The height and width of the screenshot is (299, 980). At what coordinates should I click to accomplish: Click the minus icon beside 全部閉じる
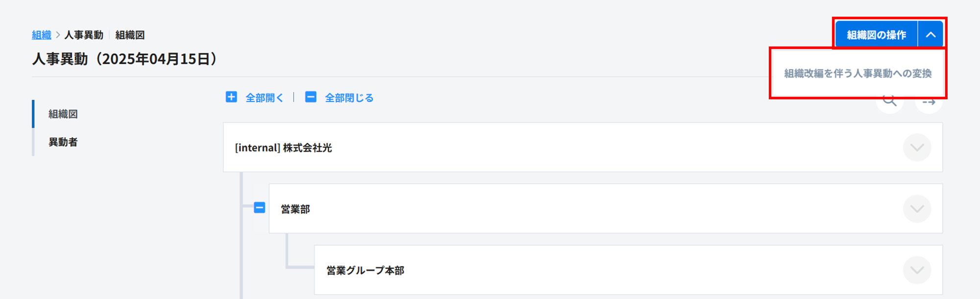(x=311, y=97)
